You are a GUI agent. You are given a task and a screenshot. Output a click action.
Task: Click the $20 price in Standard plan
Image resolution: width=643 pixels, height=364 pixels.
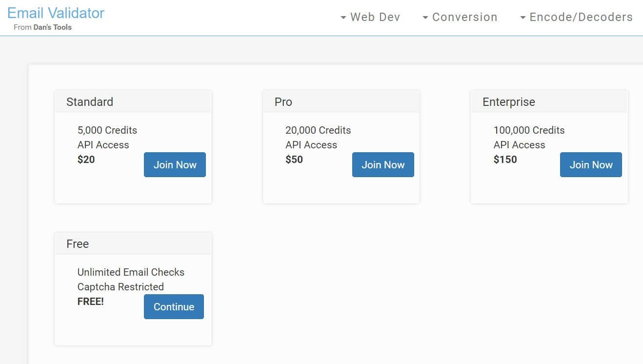86,160
